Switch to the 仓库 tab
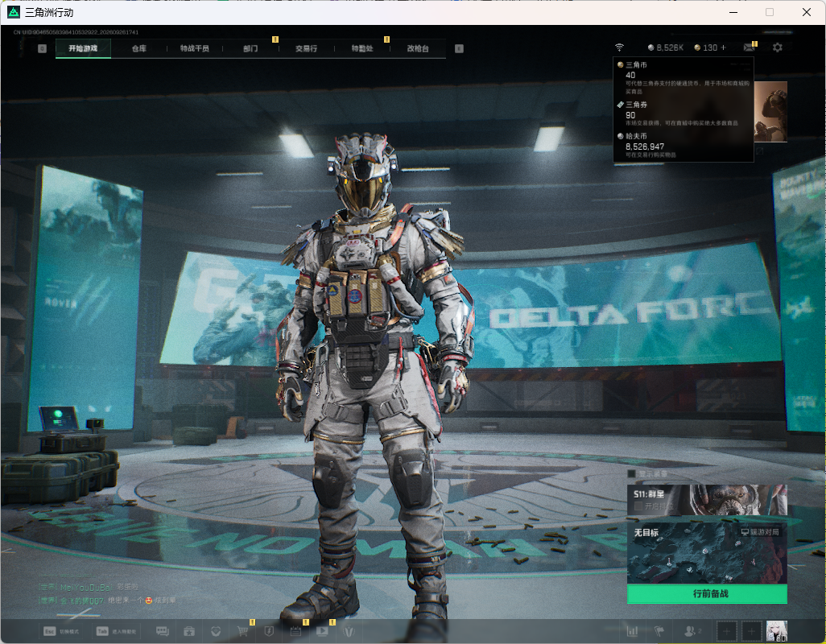The image size is (826, 644). click(139, 48)
